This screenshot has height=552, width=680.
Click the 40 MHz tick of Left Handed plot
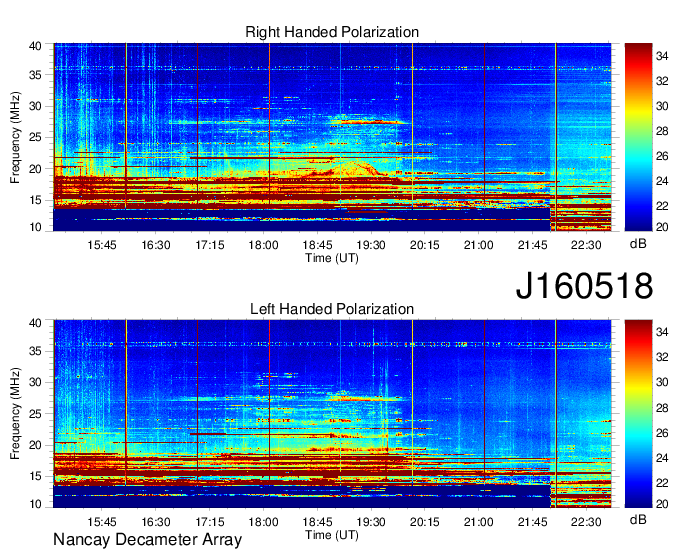(x=35, y=322)
